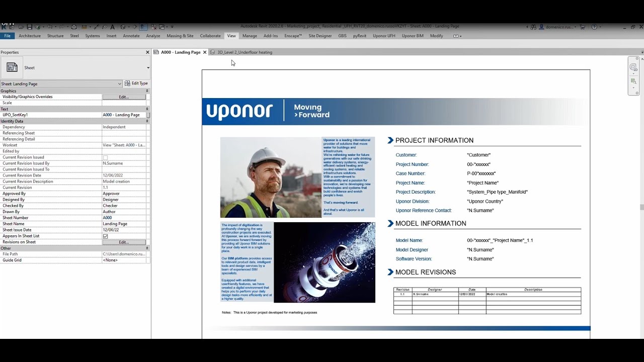Click the Close Inactive Views icon
Screen dimensions: 644x362
pos(153,27)
